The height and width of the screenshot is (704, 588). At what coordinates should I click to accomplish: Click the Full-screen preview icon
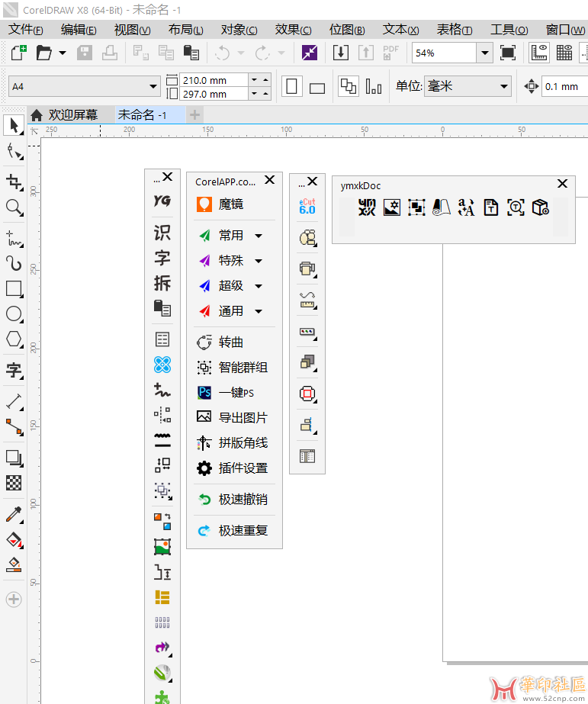tap(508, 53)
